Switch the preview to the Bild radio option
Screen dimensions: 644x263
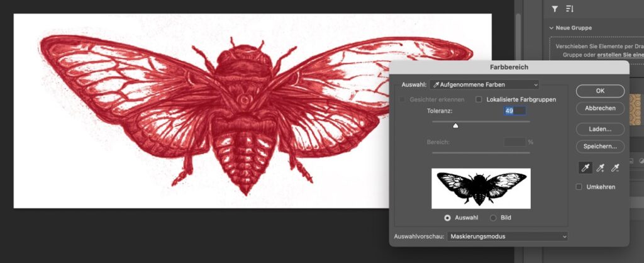pos(493,218)
